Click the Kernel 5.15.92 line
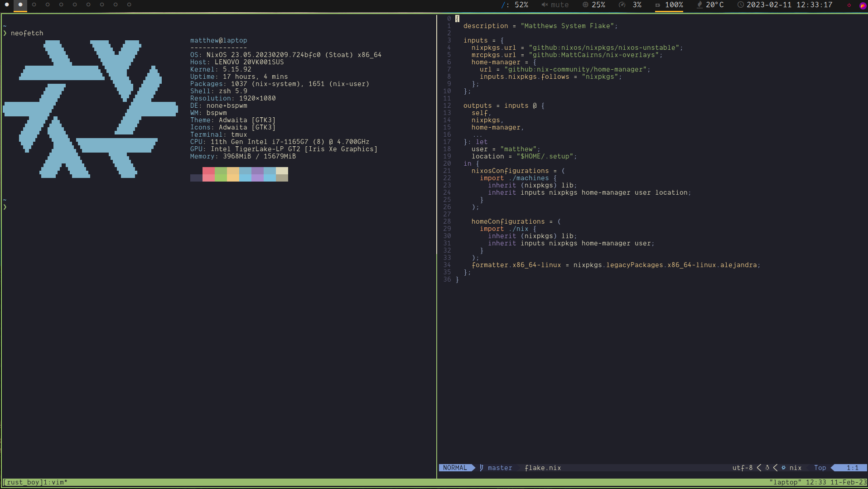Viewport: 868px width, 489px height. tap(221, 69)
